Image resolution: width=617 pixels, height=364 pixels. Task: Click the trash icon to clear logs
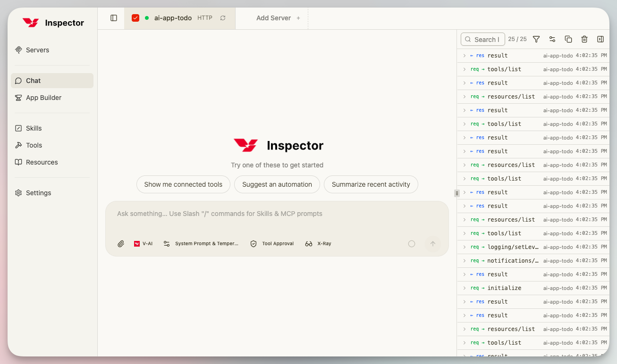[x=584, y=39]
